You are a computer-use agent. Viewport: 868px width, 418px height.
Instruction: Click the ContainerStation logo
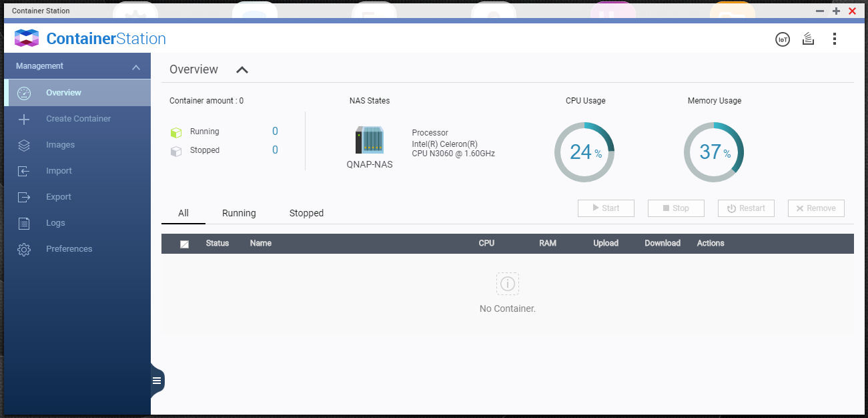(x=90, y=39)
